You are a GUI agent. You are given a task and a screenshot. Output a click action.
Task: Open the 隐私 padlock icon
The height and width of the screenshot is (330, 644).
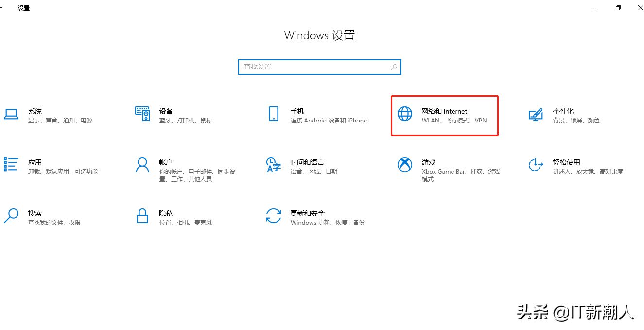tap(142, 216)
